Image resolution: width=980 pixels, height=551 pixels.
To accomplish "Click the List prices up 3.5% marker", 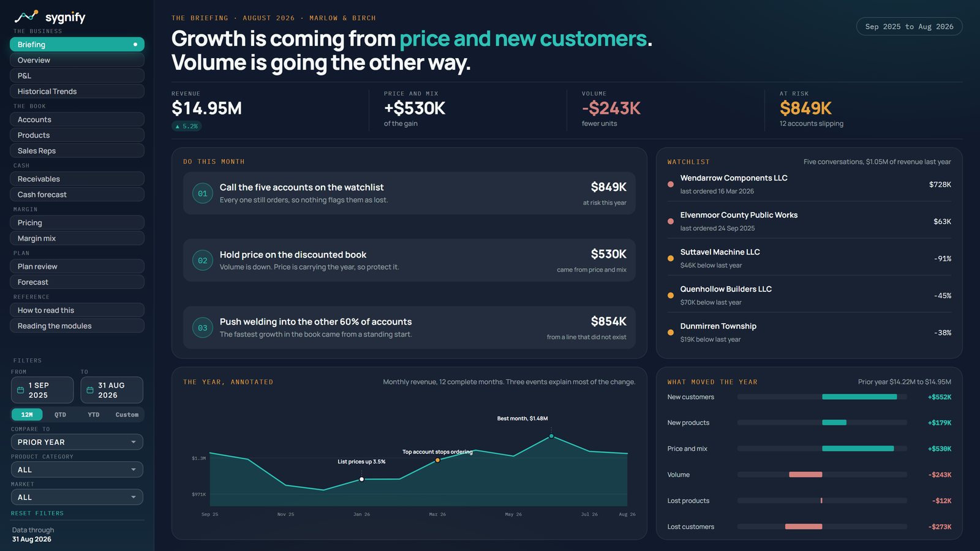I will (x=361, y=479).
